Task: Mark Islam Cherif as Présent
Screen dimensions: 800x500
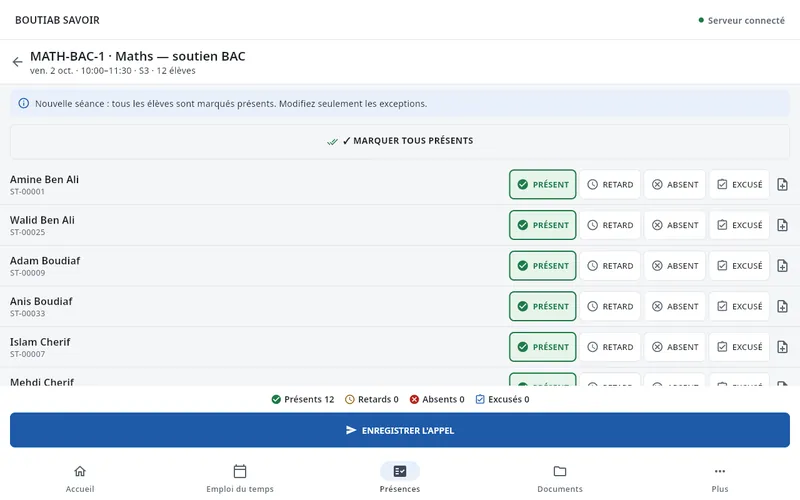Action: tap(542, 347)
